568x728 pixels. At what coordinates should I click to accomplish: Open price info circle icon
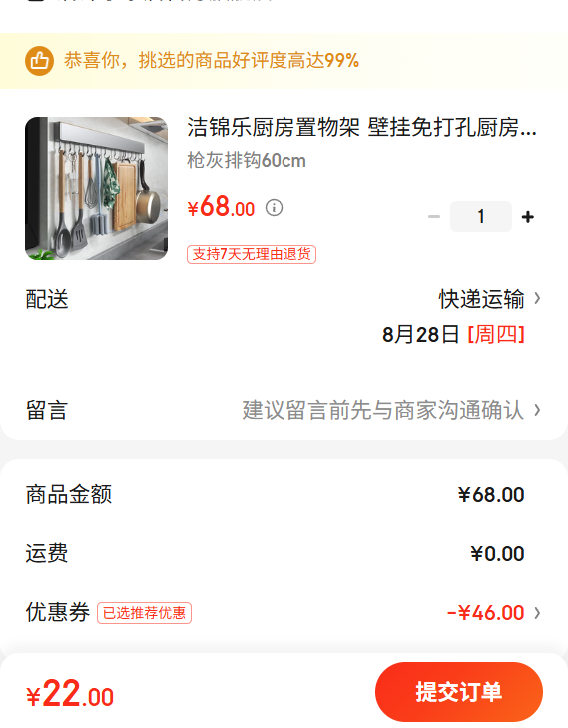[274, 207]
